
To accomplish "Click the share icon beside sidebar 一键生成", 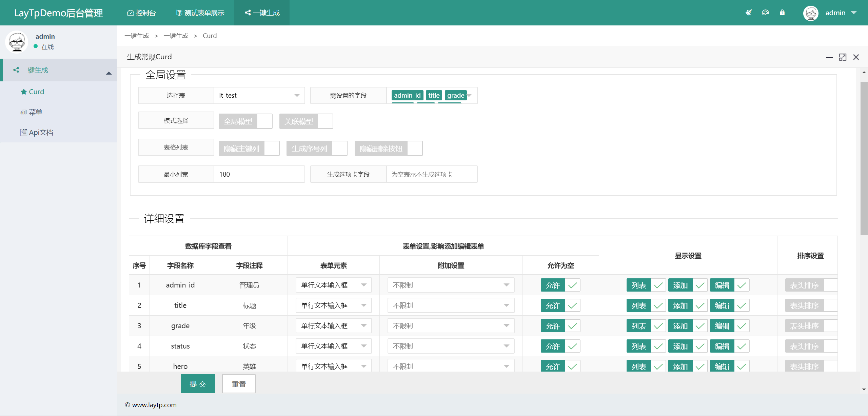I will coord(16,70).
